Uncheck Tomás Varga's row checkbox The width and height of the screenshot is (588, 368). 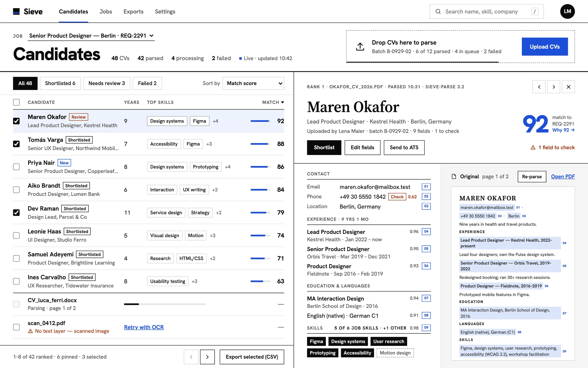16,144
